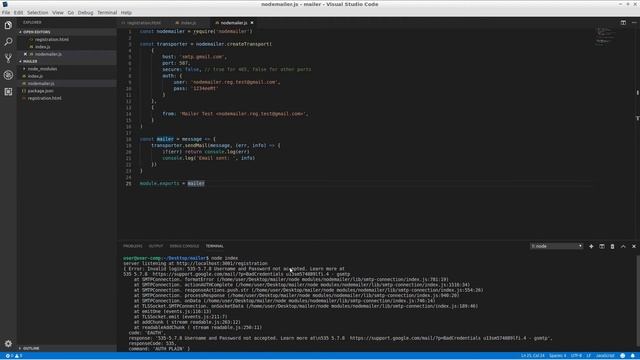Click the feedback smiley in status bar
640x360 pixels.
622,356
